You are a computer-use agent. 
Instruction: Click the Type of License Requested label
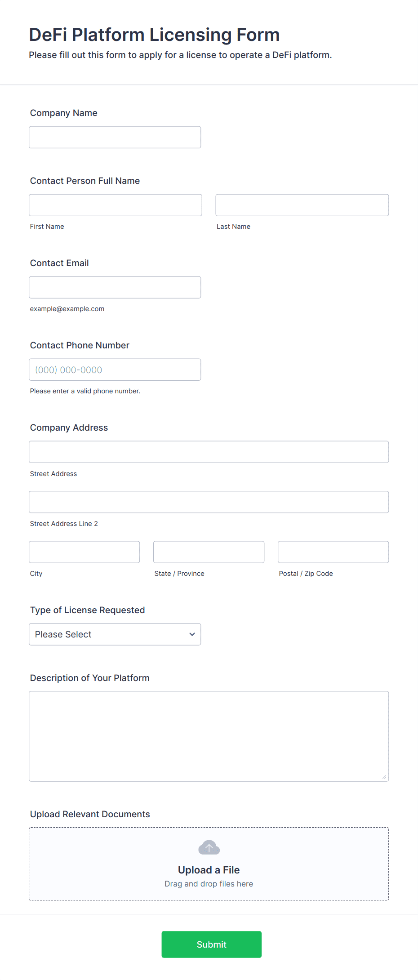(88, 610)
